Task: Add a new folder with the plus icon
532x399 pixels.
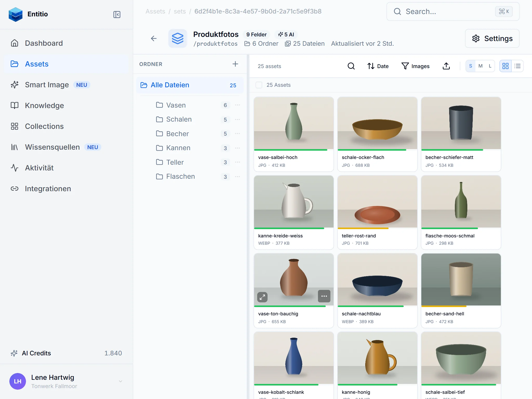Action: [x=235, y=64]
